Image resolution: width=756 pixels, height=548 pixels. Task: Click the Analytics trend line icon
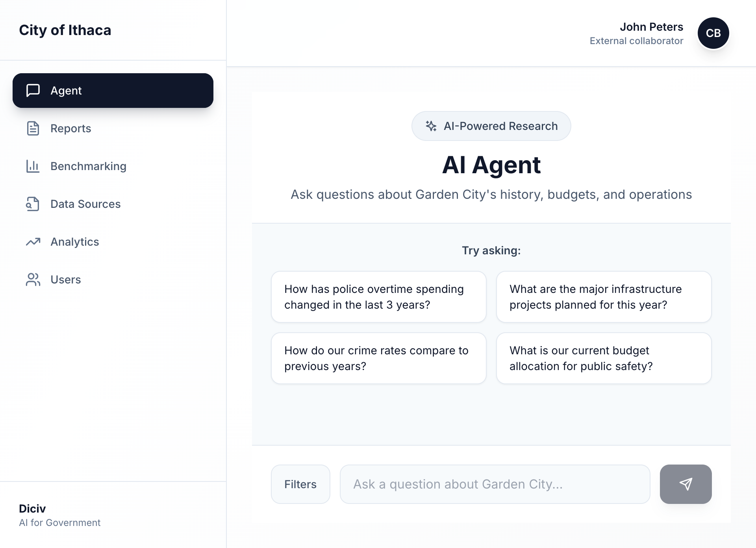pos(33,242)
